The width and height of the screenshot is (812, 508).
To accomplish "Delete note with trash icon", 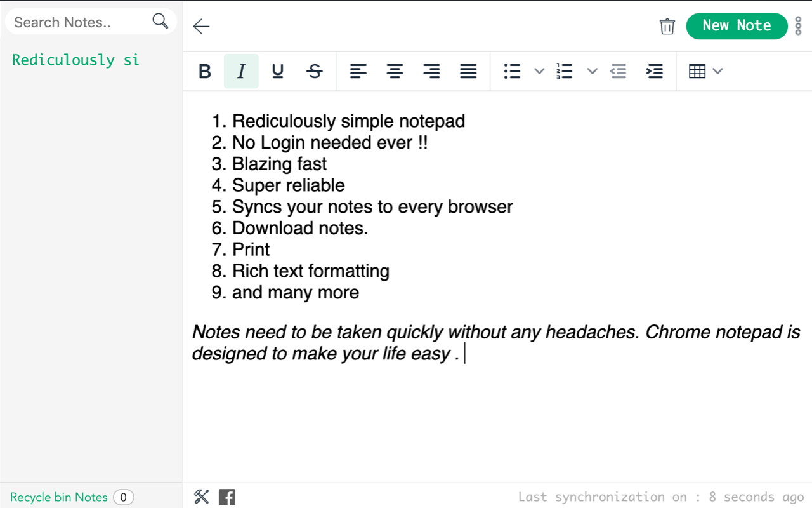I will (667, 26).
